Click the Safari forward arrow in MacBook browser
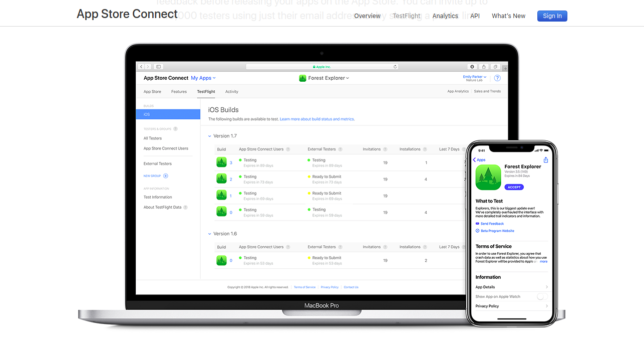 point(148,66)
